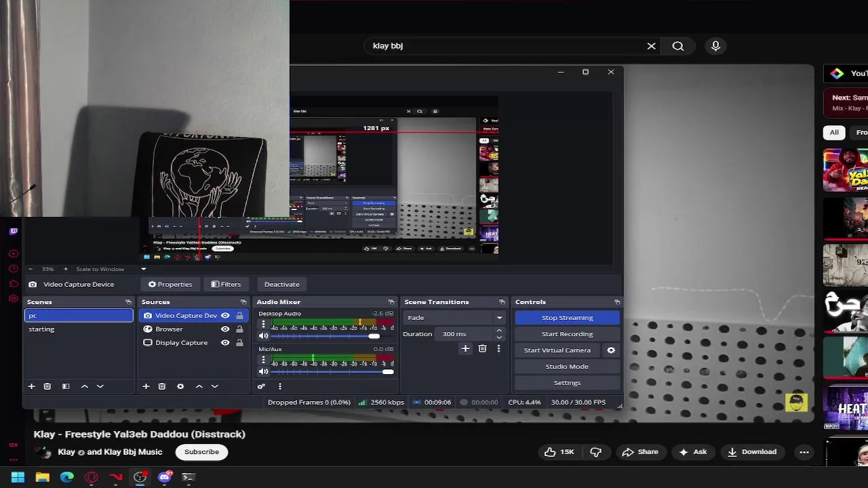Open Audio Mixer three-dot menu at bottom

(279, 386)
